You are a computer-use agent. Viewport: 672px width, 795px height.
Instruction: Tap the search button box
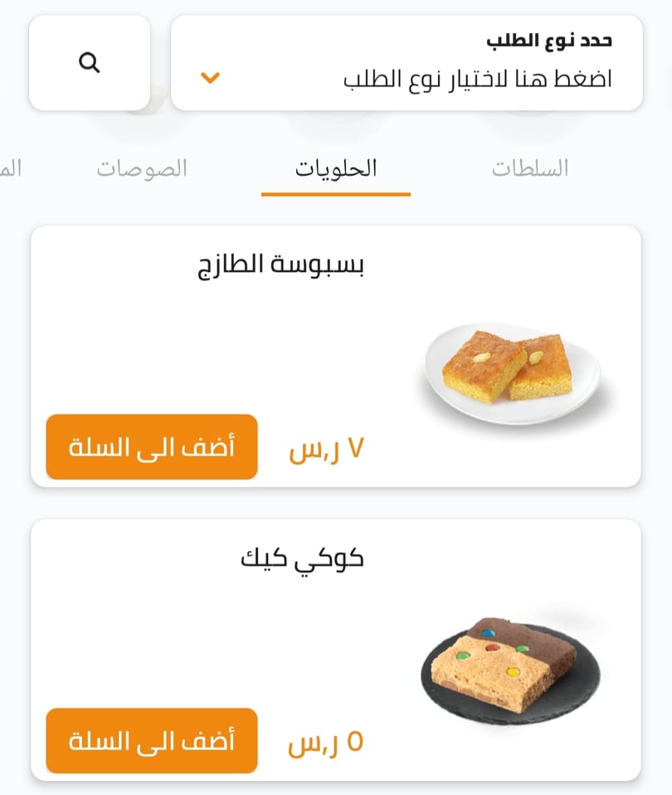tap(90, 63)
